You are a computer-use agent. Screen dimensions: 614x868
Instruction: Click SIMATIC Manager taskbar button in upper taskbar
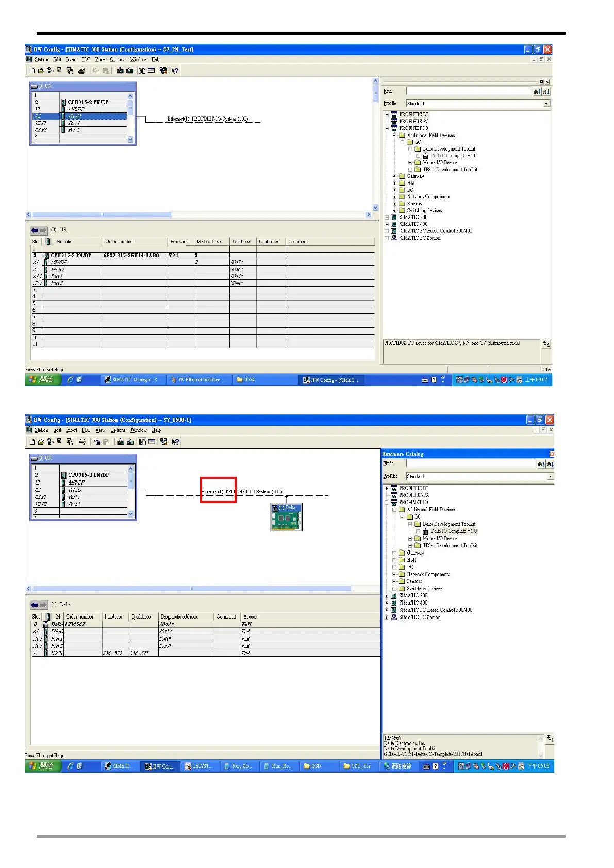tap(132, 380)
